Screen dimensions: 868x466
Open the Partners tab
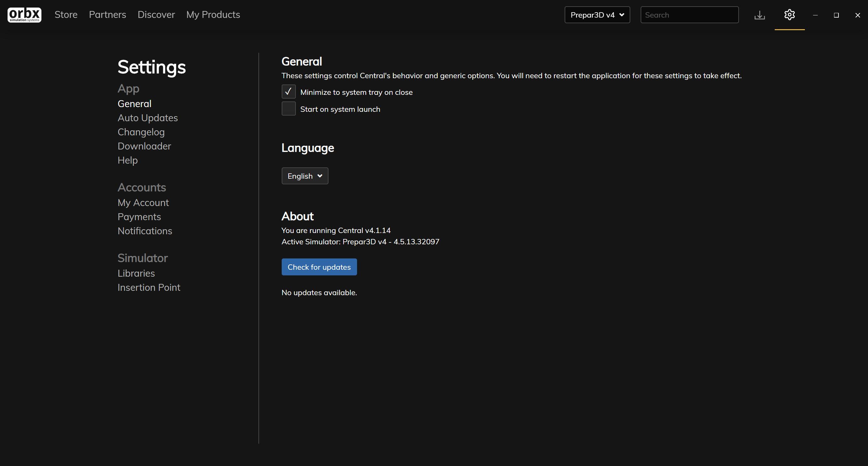click(107, 14)
